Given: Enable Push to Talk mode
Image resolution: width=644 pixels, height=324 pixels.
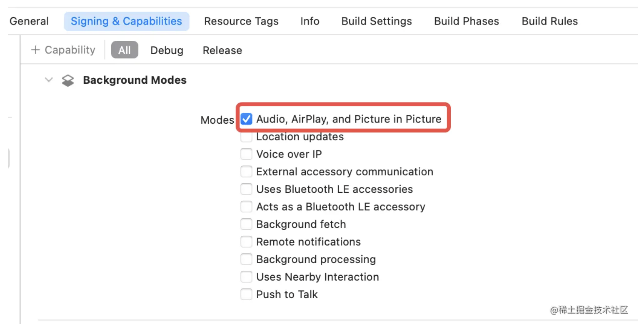Looking at the screenshot, I should pyautogui.click(x=246, y=294).
